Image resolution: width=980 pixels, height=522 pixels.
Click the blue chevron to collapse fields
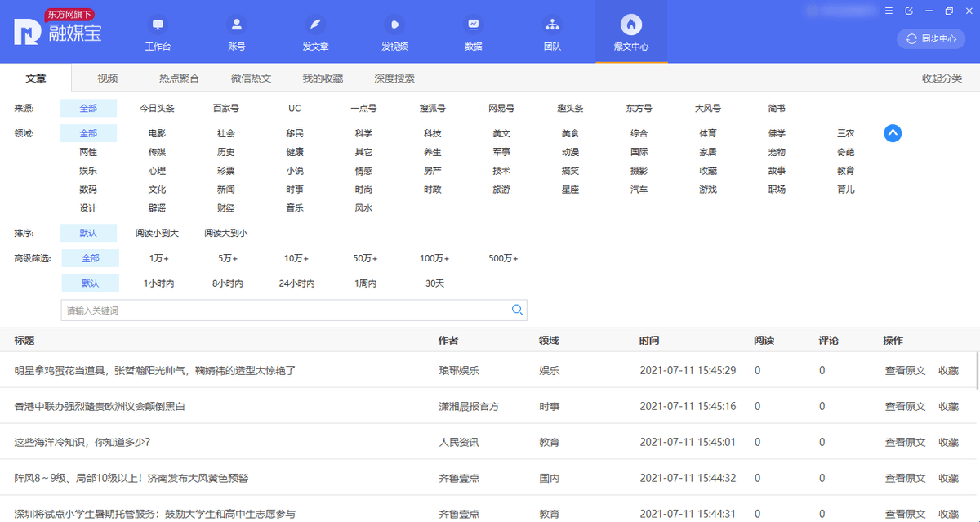(x=893, y=132)
